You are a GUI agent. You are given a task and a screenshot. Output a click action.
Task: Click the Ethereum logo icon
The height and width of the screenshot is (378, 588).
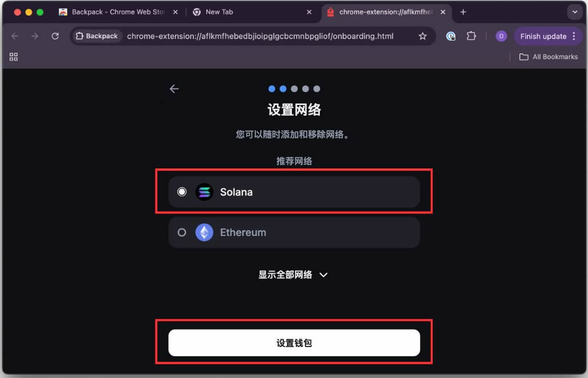[205, 232]
